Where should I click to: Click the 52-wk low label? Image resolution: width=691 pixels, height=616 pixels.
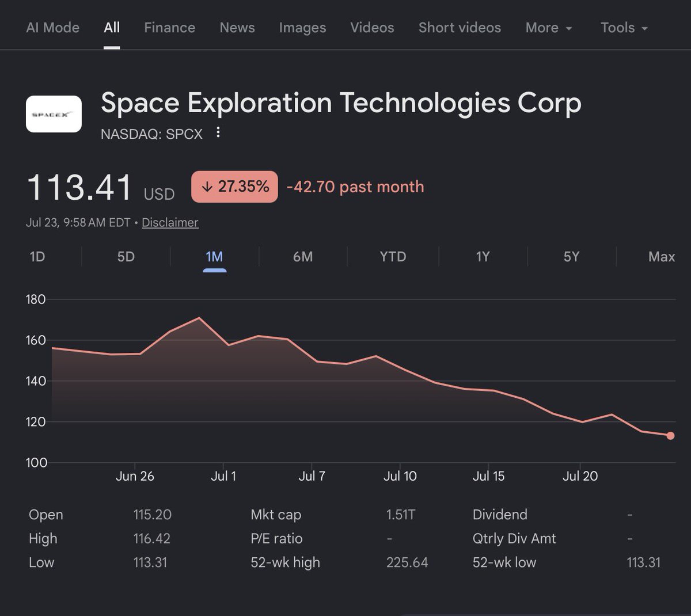click(504, 562)
